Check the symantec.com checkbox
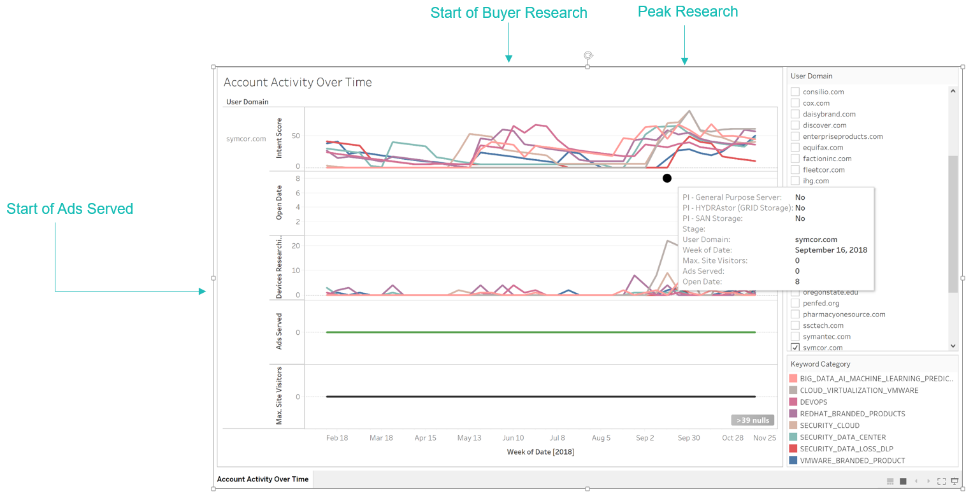The image size is (980, 501). tap(795, 336)
